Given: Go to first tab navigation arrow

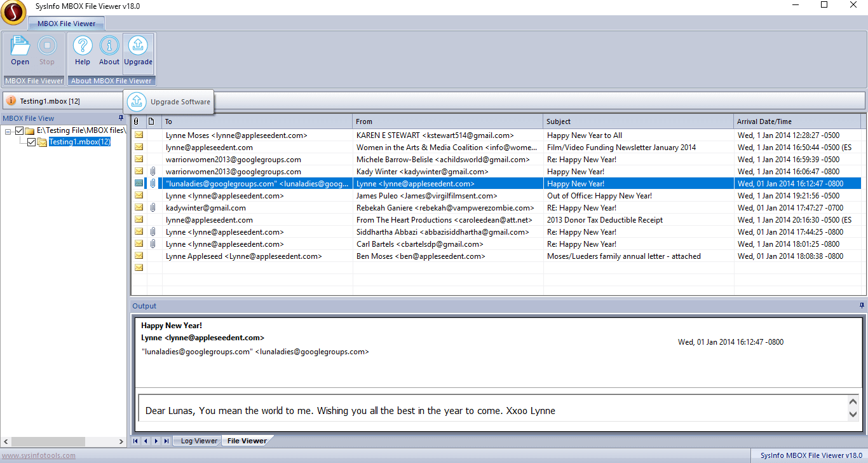Looking at the screenshot, I should pos(135,441).
